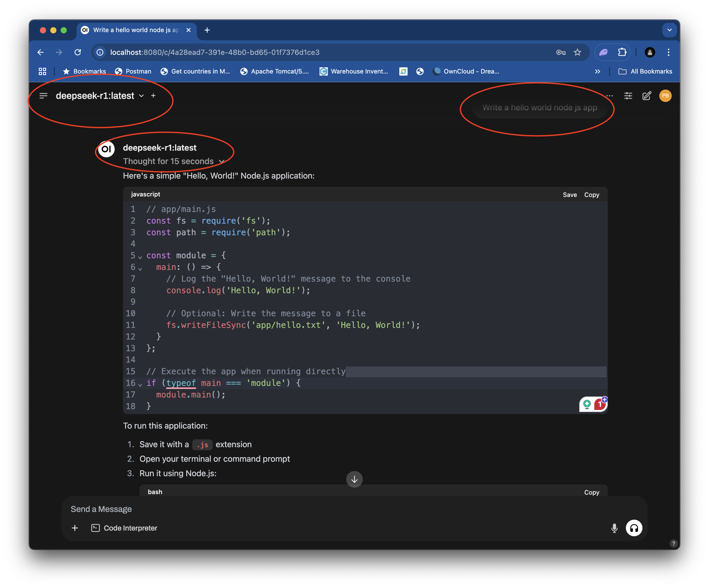Open the purple ghost extension icon
709x588 pixels.
603,52
